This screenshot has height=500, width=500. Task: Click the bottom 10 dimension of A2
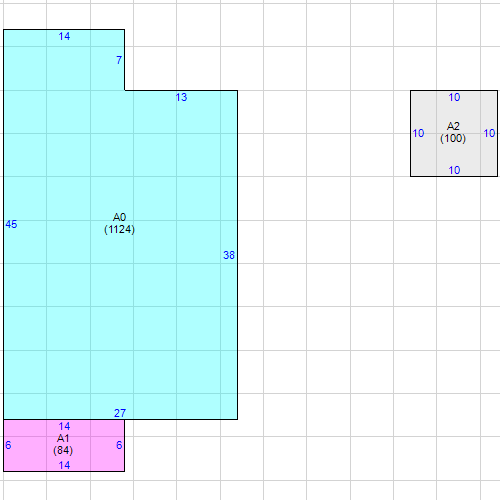click(454, 170)
